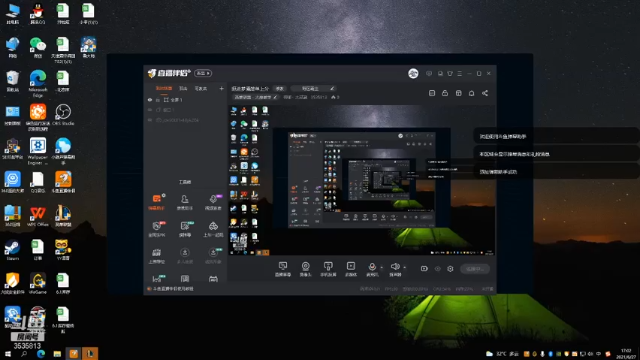Open the picture tool with green badge
This screenshot has width=640, height=360.
coord(185,229)
